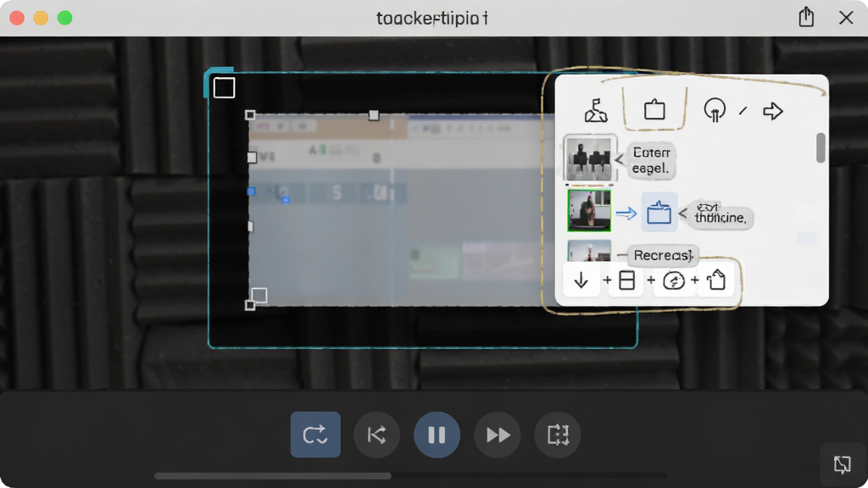This screenshot has height=488, width=868.
Task: Select the stamp icon in the panel's top row
Action: click(x=596, y=110)
